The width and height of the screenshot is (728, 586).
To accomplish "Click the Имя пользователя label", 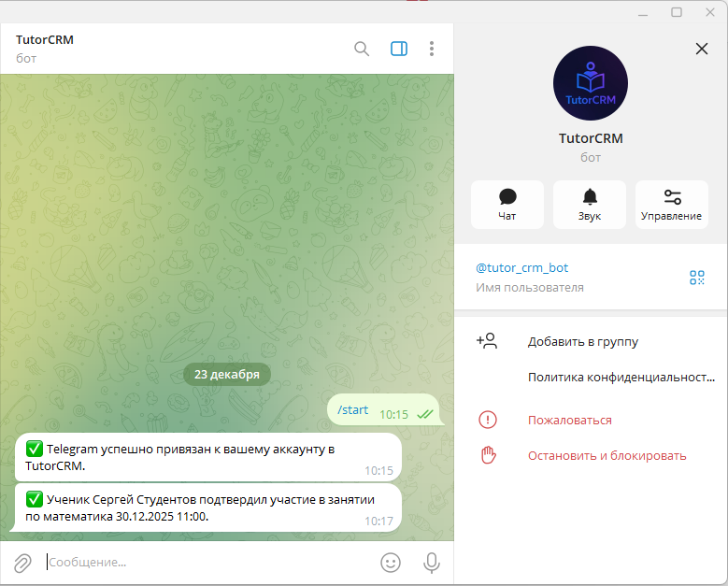I will pos(529,288).
